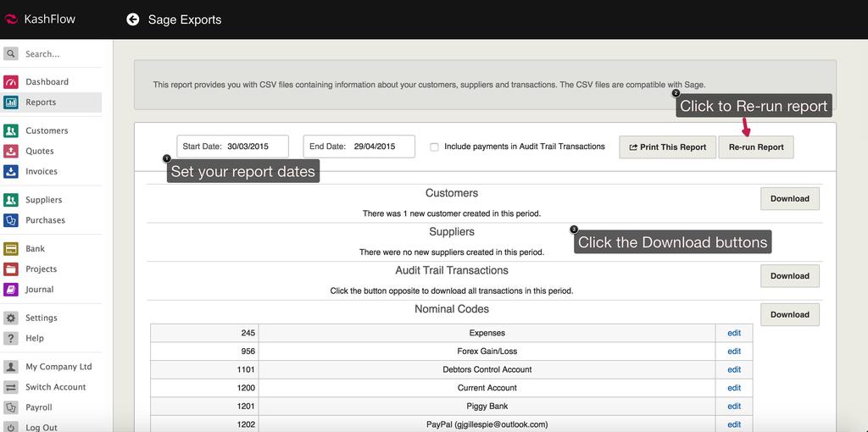The image size is (868, 432).
Task: Select Switch Account in the sidebar
Action: coord(55,387)
